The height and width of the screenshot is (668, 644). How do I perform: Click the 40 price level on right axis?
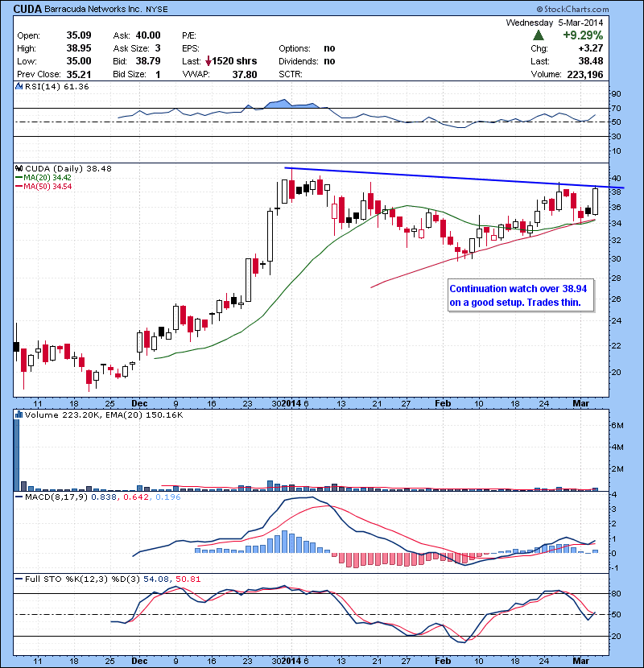(x=616, y=179)
